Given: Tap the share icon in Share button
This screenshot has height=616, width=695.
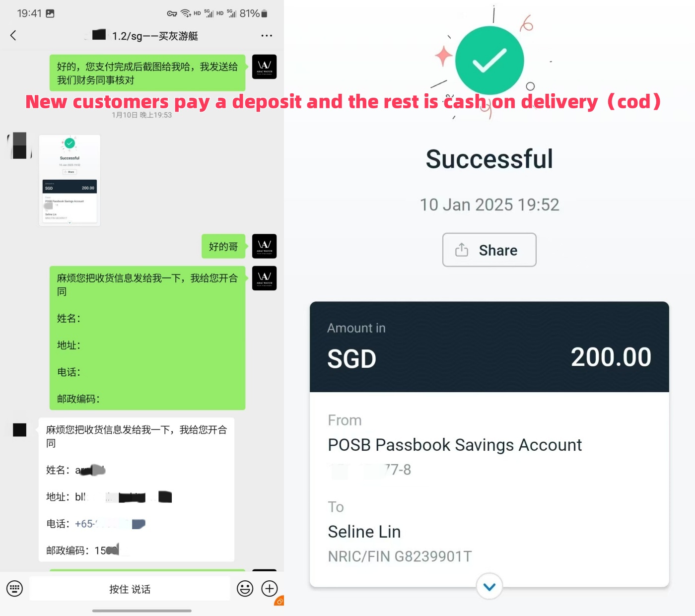Looking at the screenshot, I should [462, 250].
